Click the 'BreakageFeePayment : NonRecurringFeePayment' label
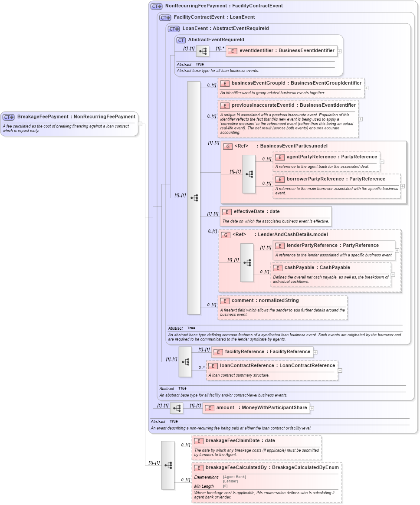 tap(76, 117)
